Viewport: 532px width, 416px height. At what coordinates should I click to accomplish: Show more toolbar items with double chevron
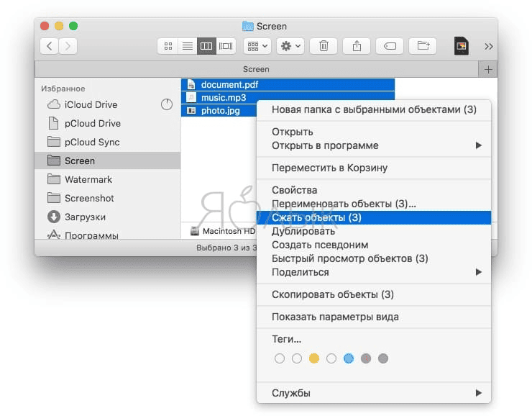tap(489, 46)
